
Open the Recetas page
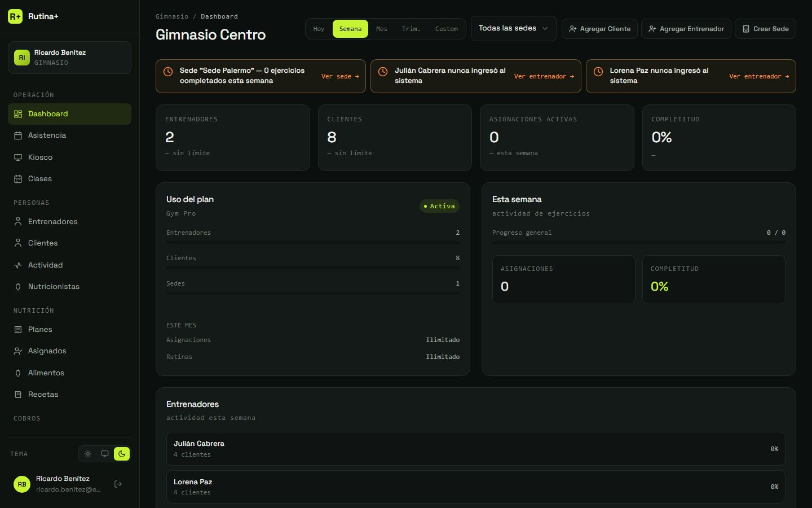click(69, 395)
